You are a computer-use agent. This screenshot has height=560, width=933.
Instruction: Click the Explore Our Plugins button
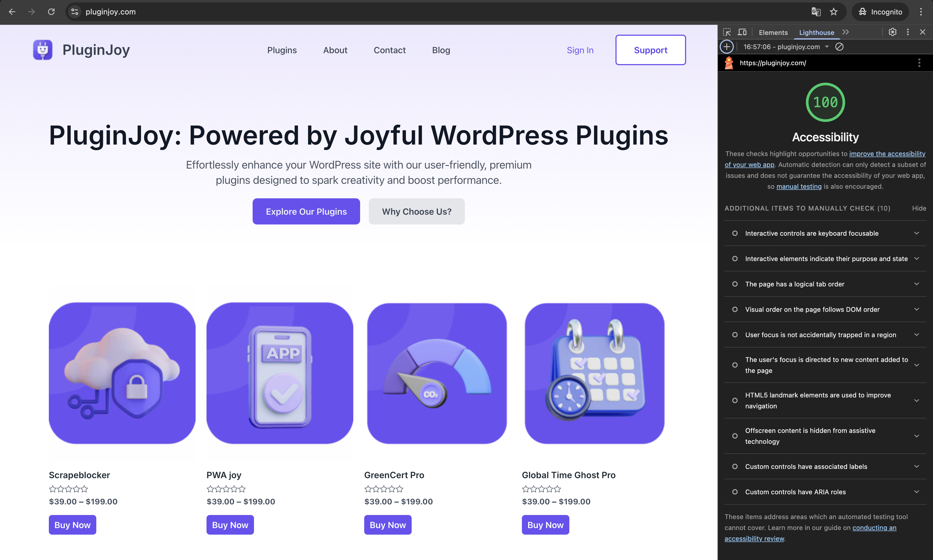[x=306, y=211]
